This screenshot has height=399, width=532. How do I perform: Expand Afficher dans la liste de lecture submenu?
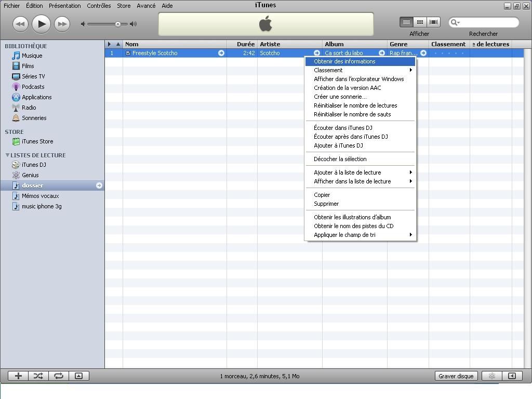point(360,181)
